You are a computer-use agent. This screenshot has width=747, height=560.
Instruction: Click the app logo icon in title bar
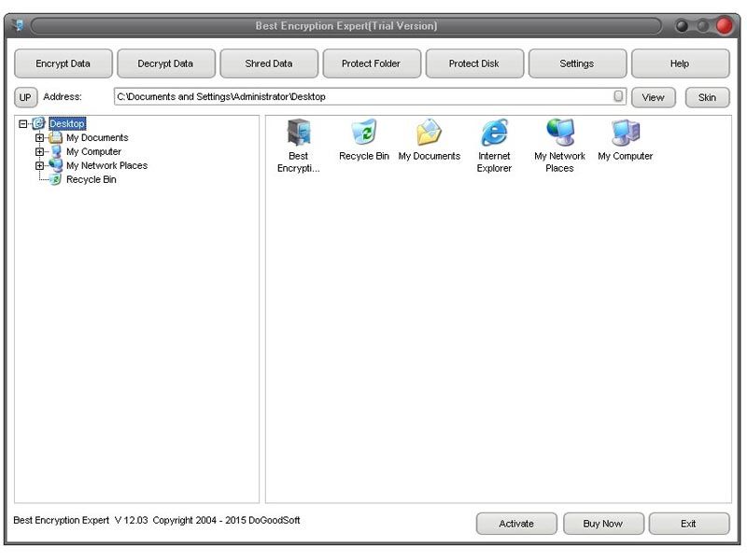(18, 25)
